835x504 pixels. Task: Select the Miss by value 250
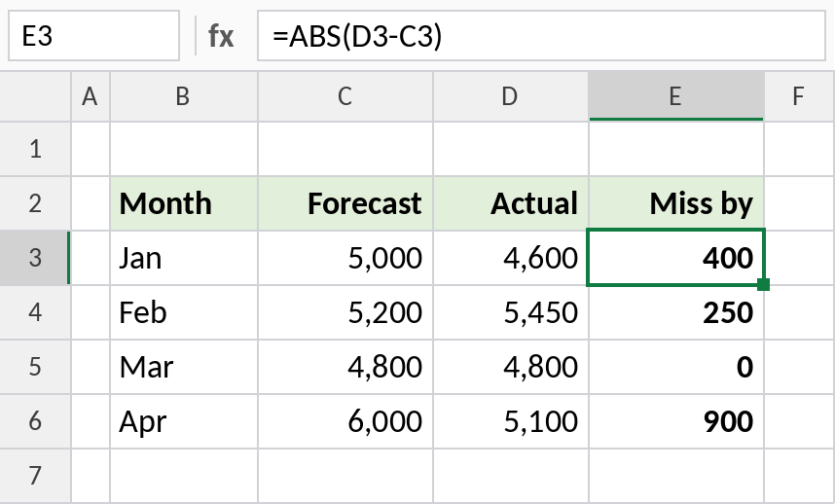pyautogui.click(x=676, y=312)
